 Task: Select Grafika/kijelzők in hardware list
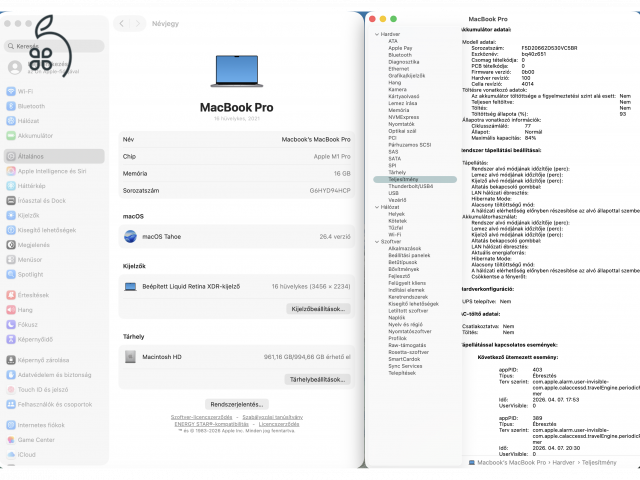407,76
